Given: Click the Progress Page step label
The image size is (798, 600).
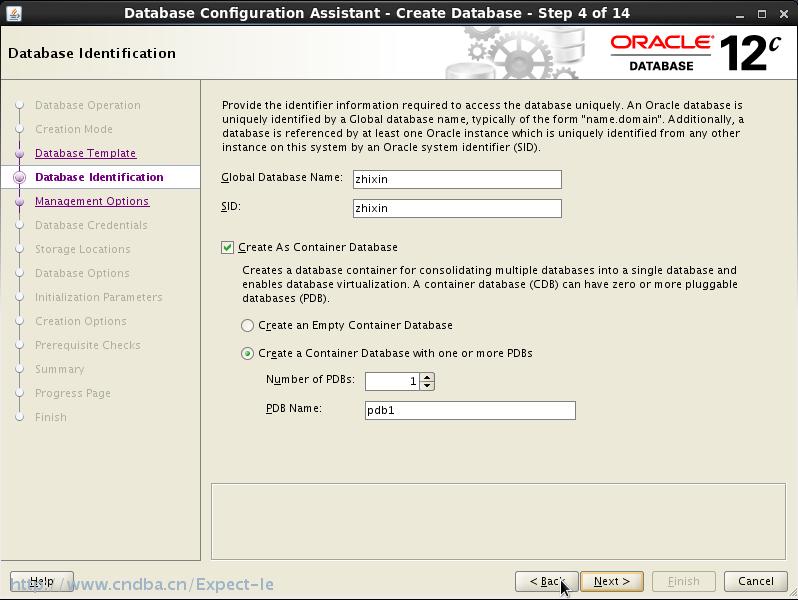Looking at the screenshot, I should coord(73,393).
